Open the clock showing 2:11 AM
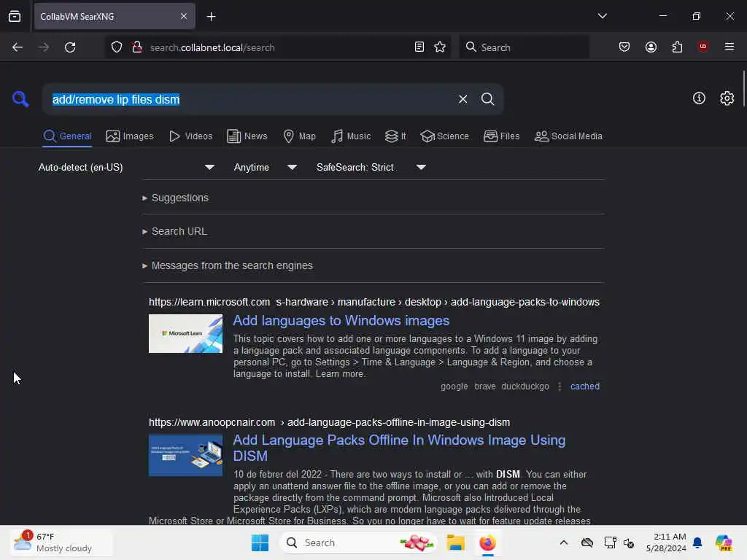The width and height of the screenshot is (747, 560). [x=665, y=542]
